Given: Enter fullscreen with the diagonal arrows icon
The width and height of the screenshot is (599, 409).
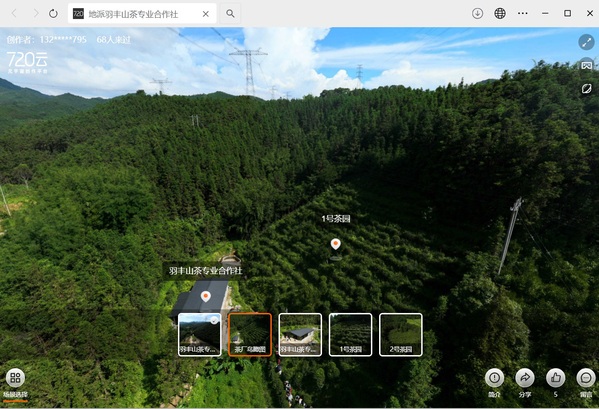Looking at the screenshot, I should coord(586,42).
